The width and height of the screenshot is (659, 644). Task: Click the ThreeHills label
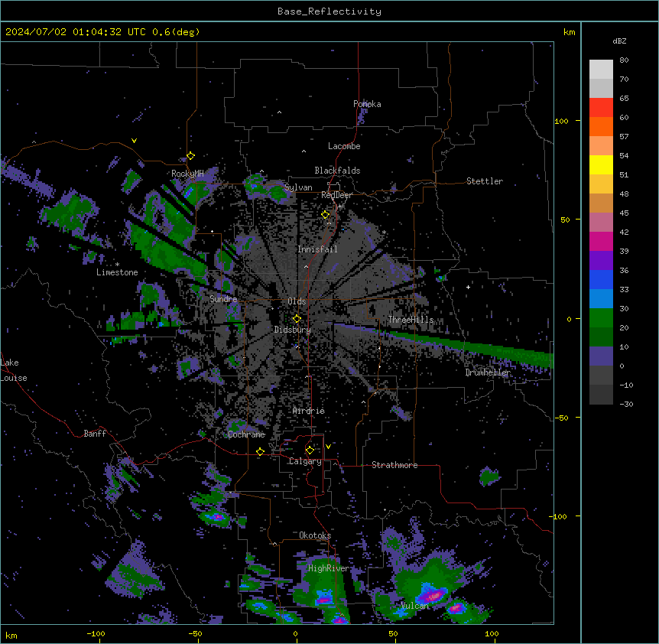[x=411, y=320]
